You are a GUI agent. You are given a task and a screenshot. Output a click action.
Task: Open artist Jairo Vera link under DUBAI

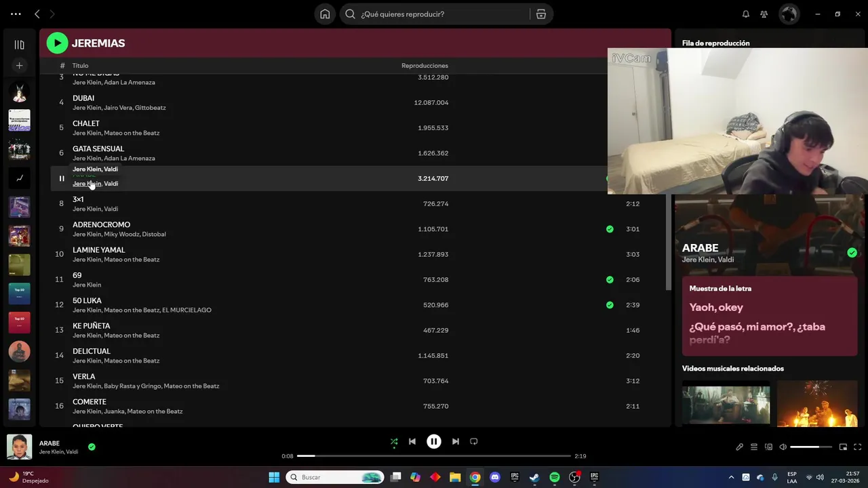tap(118, 108)
